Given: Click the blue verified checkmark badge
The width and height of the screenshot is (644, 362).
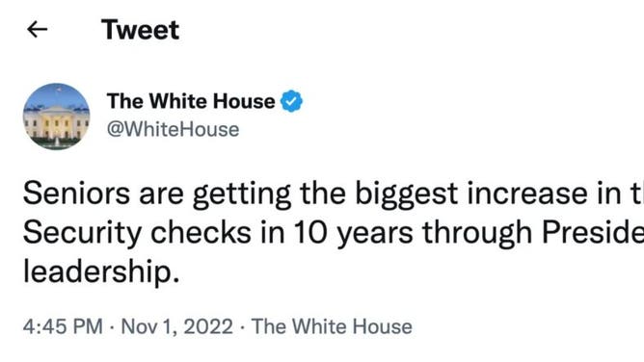Looking at the screenshot, I should click(291, 101).
